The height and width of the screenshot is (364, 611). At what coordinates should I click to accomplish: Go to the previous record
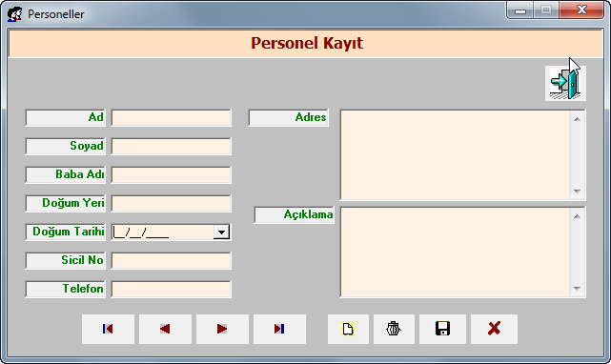165,329
